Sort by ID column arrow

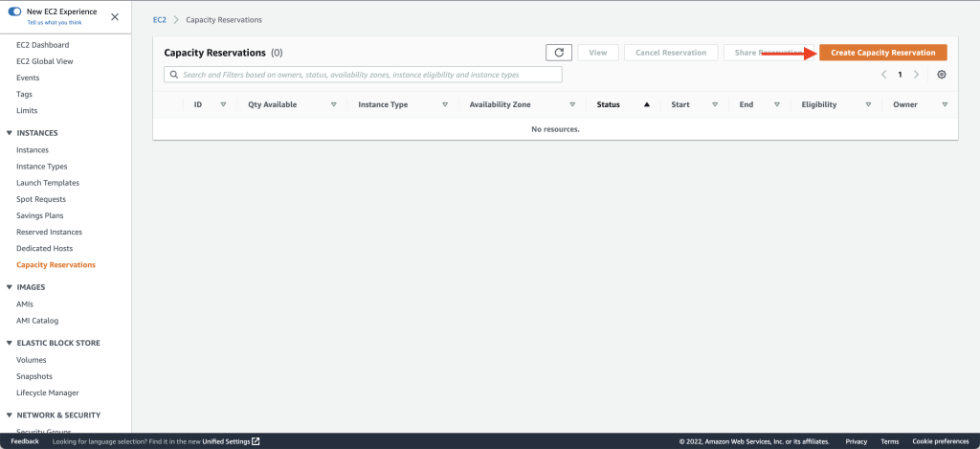point(223,105)
